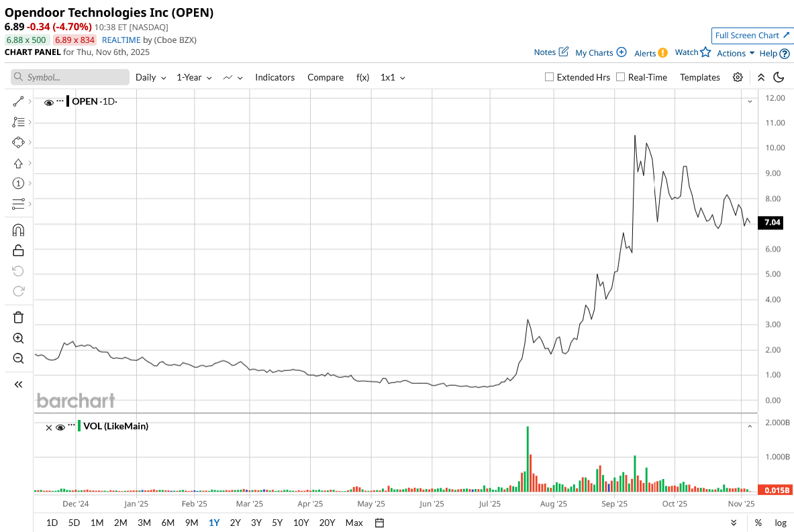
Task: Open the f(x) expressions menu
Action: click(362, 77)
